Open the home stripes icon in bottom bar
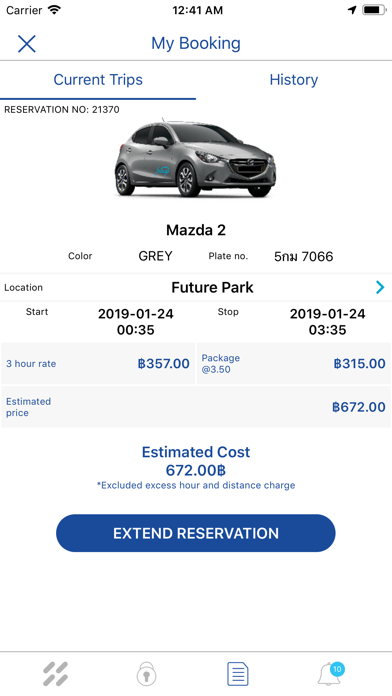 (55, 673)
